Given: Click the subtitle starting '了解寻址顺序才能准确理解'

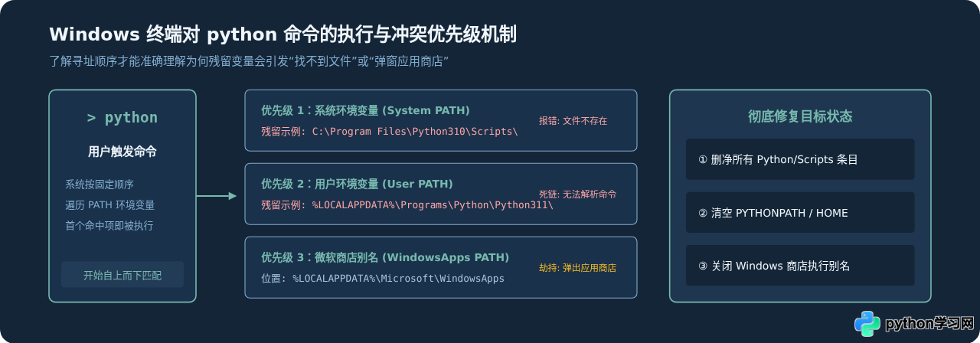Looking at the screenshot, I should 249,61.
